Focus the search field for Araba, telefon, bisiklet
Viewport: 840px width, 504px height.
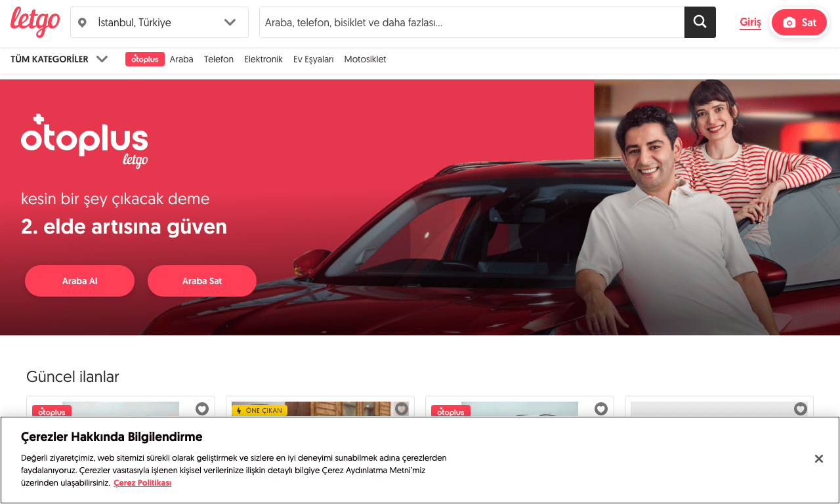click(x=472, y=22)
